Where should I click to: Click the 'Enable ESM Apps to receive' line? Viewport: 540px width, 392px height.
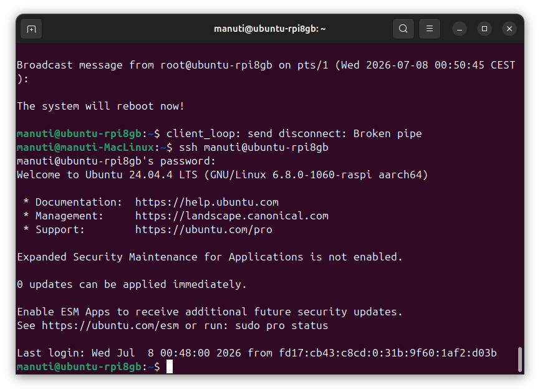point(210,312)
